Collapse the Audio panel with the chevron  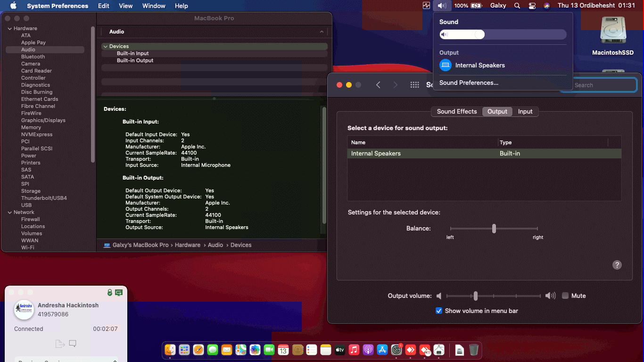[322, 32]
